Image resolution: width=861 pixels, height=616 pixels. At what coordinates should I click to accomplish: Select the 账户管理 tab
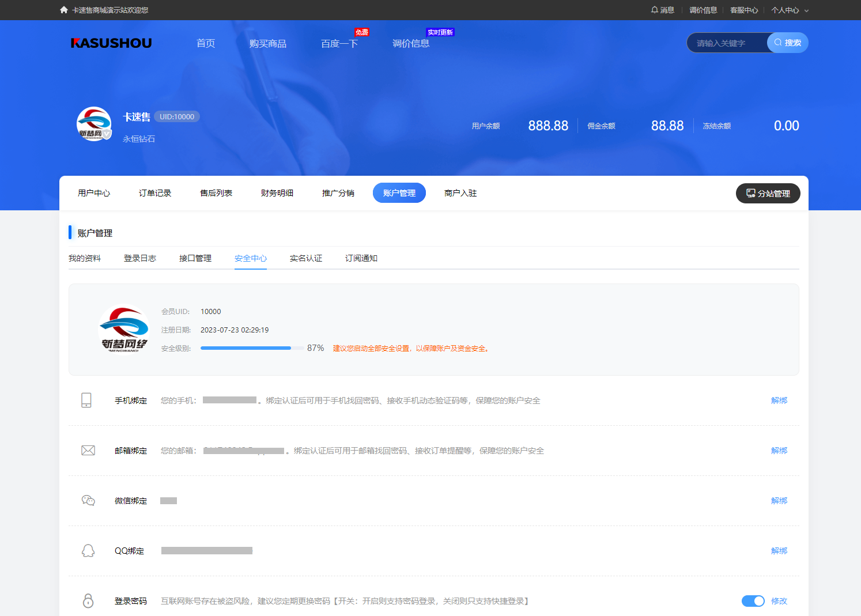[399, 193]
